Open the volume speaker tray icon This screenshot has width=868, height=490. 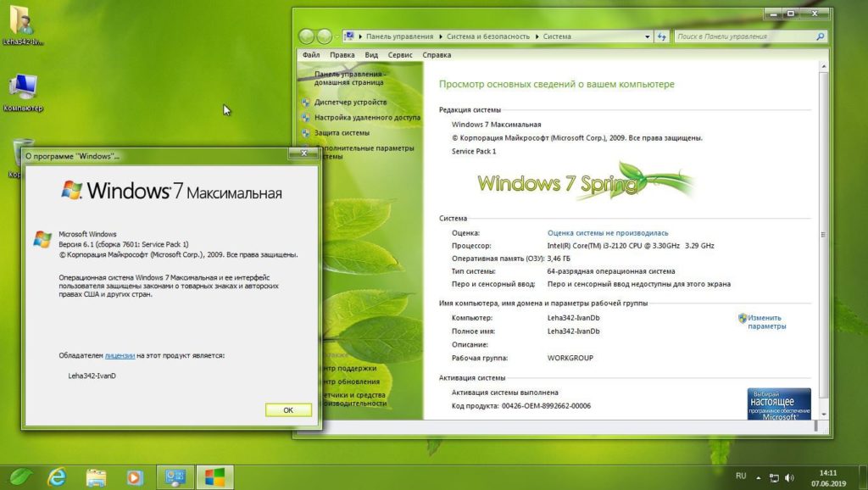(789, 478)
